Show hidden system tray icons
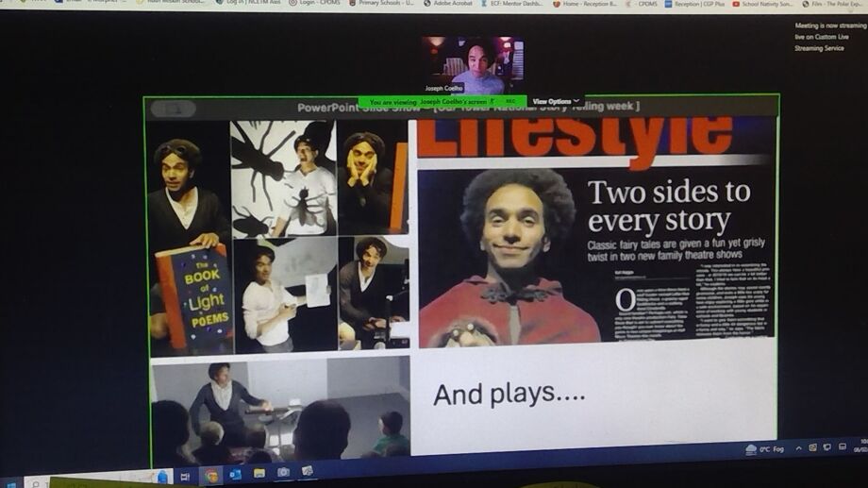The height and width of the screenshot is (488, 868). click(798, 448)
